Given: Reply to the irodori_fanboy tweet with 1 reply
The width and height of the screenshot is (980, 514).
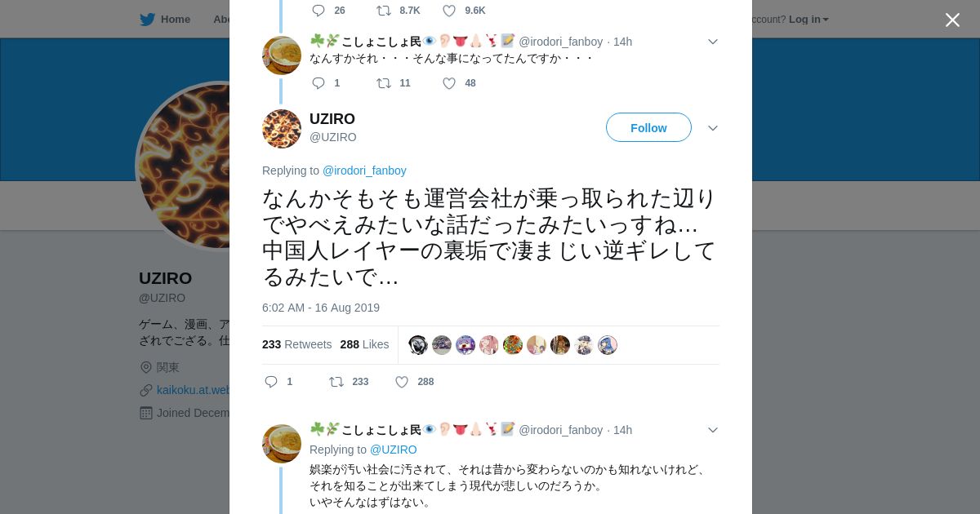Looking at the screenshot, I should pos(318,83).
